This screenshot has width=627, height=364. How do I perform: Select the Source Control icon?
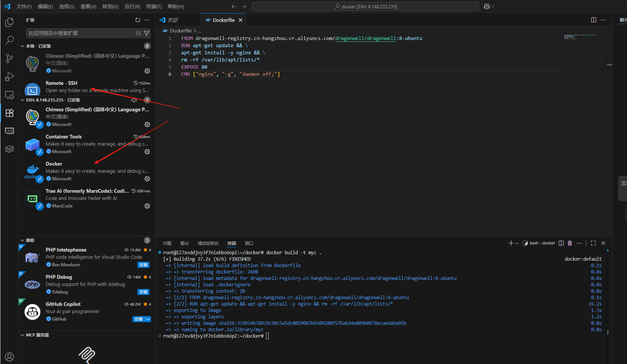(x=9, y=58)
